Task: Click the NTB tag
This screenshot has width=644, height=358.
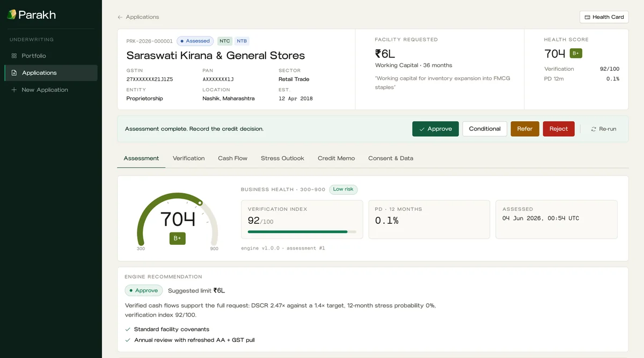Action: click(242, 41)
